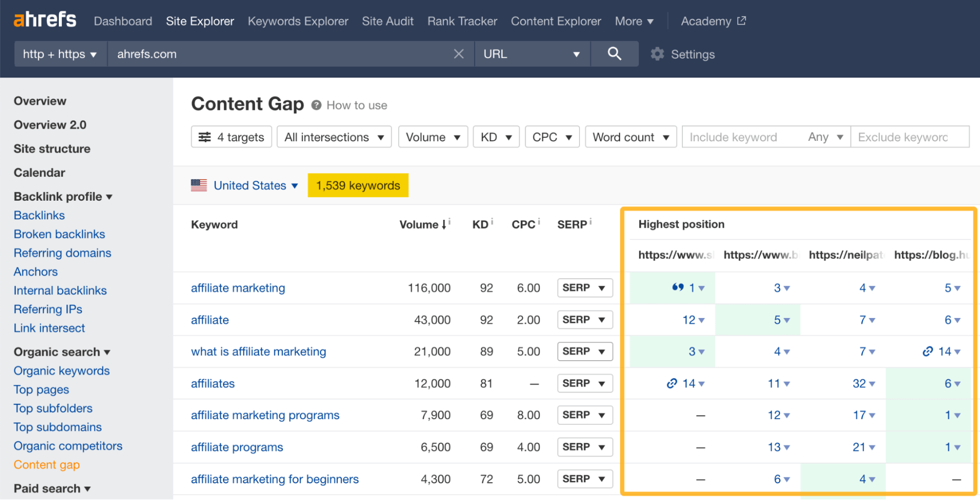Expand the Word count filter
This screenshot has width=980, height=500.
pyautogui.click(x=631, y=137)
